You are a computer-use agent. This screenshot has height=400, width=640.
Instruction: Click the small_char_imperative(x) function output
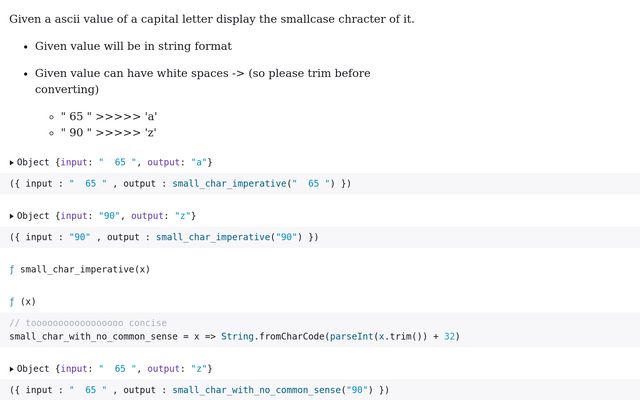[84, 269]
